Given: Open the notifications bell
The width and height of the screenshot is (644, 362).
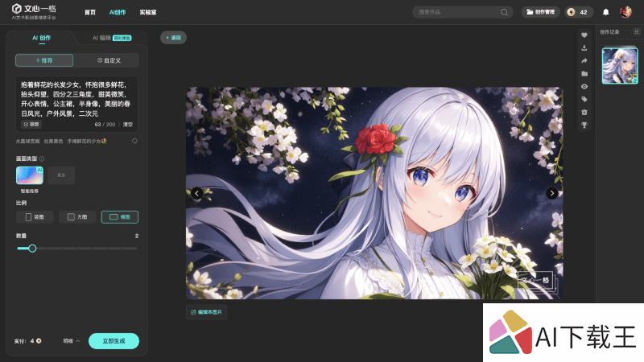Looking at the screenshot, I should tap(606, 12).
